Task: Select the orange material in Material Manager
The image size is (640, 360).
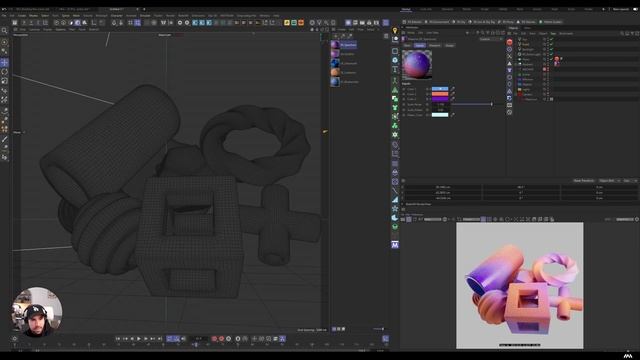Action: pos(335,72)
